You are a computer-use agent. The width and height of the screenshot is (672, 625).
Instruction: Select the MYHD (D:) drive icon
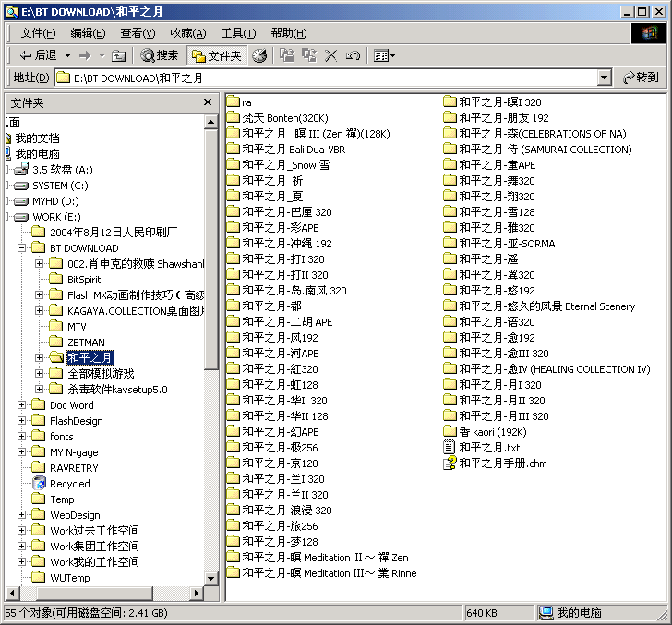(x=21, y=201)
